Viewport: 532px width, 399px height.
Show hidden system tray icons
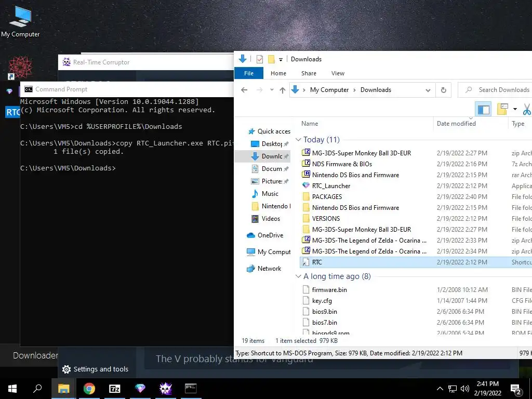(x=440, y=389)
